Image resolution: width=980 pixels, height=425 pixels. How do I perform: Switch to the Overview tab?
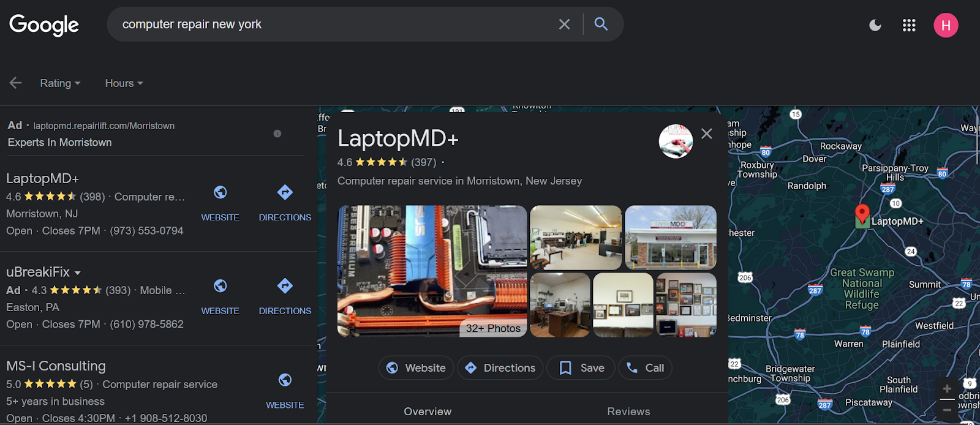click(x=428, y=412)
